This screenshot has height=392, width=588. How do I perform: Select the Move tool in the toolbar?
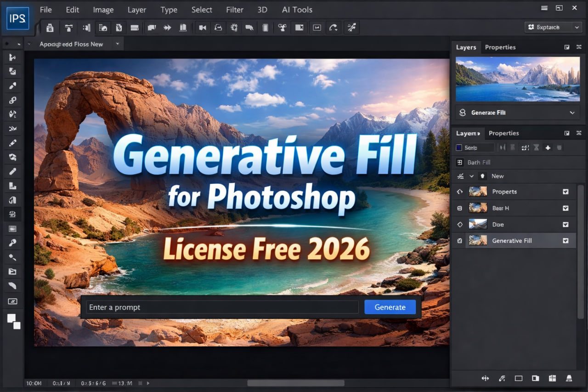12,57
